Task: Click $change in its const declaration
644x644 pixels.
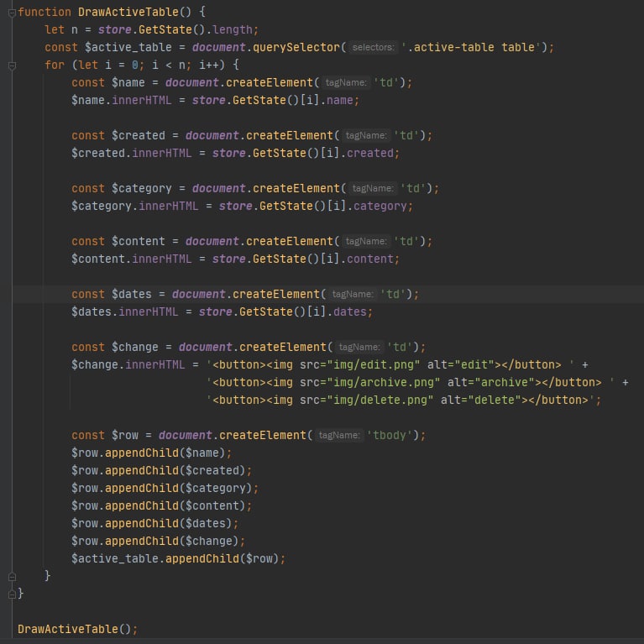Action: point(135,348)
